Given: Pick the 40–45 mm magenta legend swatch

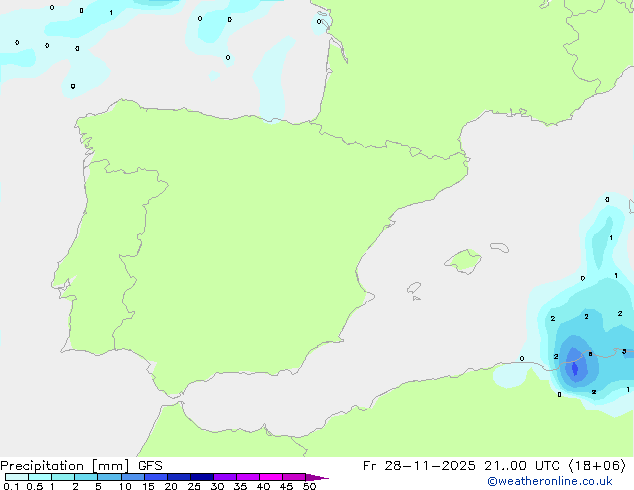Looking at the screenshot, I should 271,477.
